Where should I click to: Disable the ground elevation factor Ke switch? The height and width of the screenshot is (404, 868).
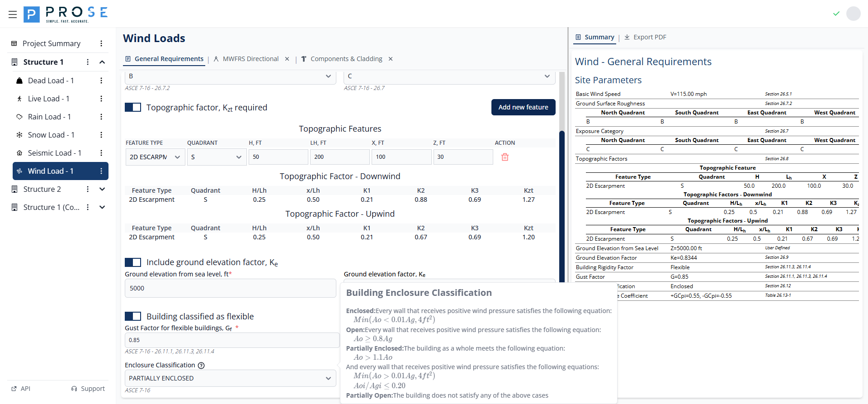pyautogui.click(x=133, y=262)
